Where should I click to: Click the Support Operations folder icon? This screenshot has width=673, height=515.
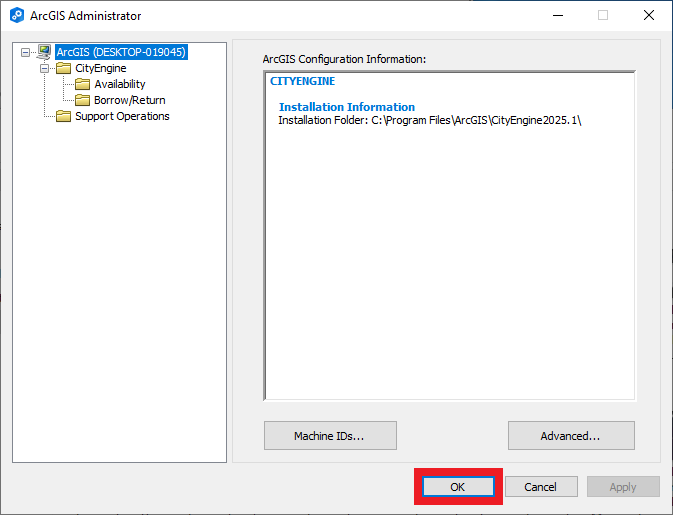tap(64, 116)
